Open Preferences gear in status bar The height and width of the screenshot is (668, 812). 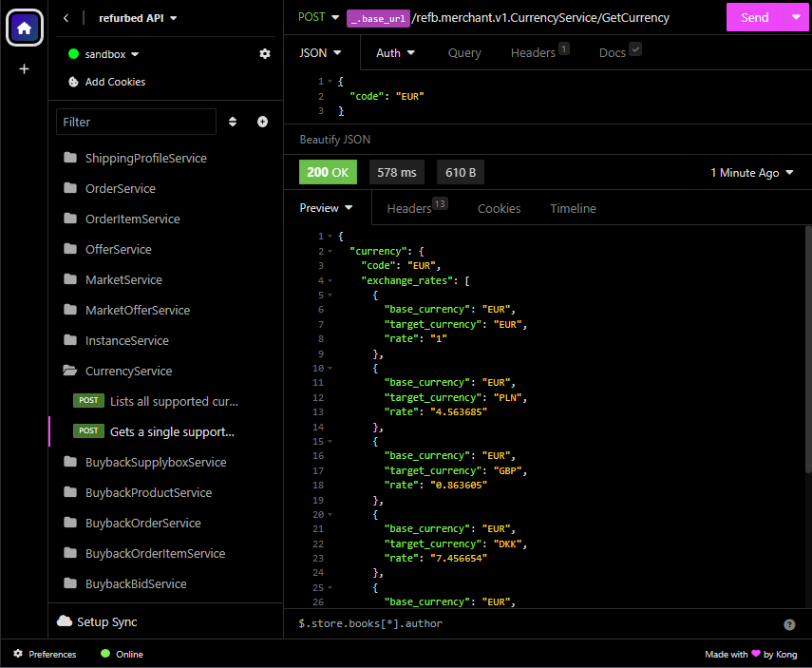click(x=18, y=654)
